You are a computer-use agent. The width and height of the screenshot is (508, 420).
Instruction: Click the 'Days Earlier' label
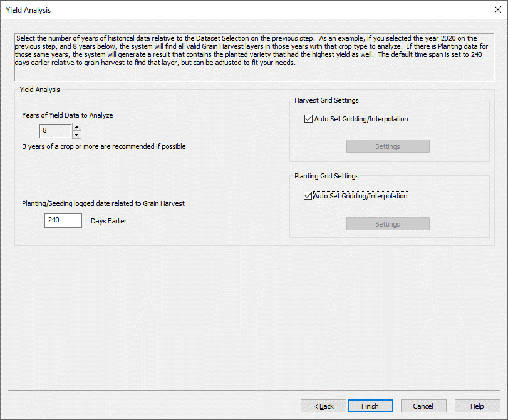(108, 221)
